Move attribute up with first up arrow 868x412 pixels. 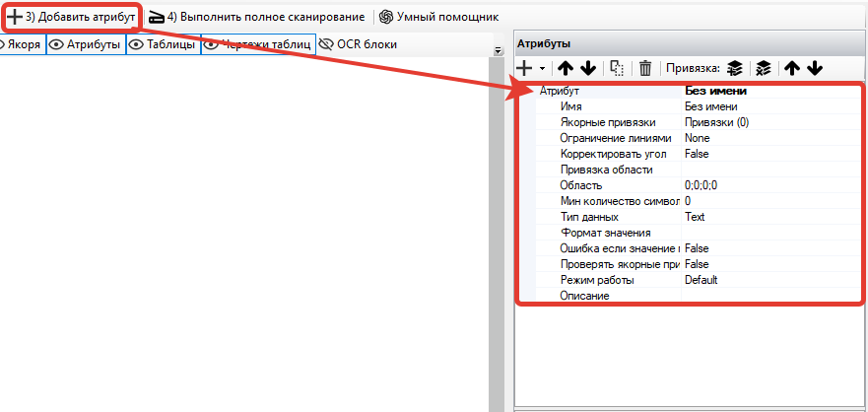click(566, 68)
